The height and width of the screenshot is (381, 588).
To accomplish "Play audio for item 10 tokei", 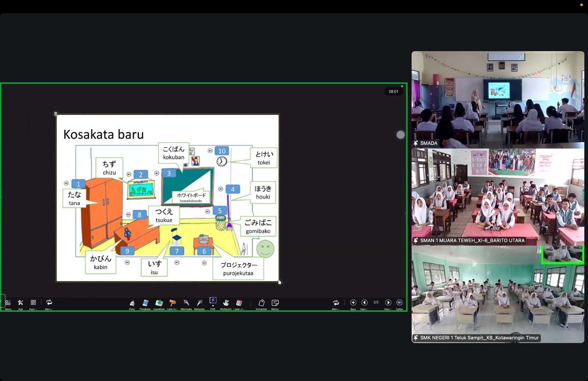I will click(210, 151).
